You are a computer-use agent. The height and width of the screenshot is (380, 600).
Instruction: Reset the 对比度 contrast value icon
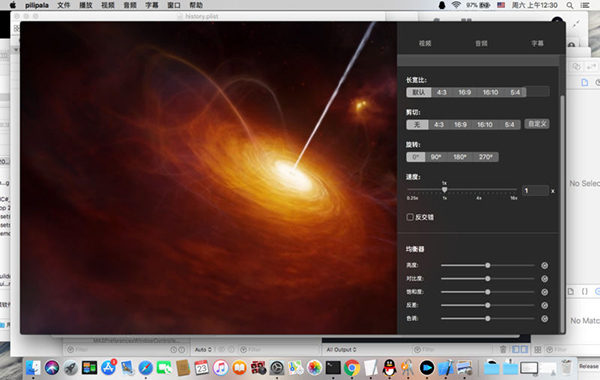(x=545, y=279)
